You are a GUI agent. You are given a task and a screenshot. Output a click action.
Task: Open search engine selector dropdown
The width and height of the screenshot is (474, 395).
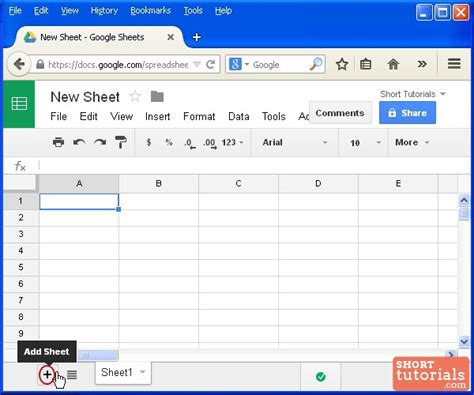[x=239, y=64]
